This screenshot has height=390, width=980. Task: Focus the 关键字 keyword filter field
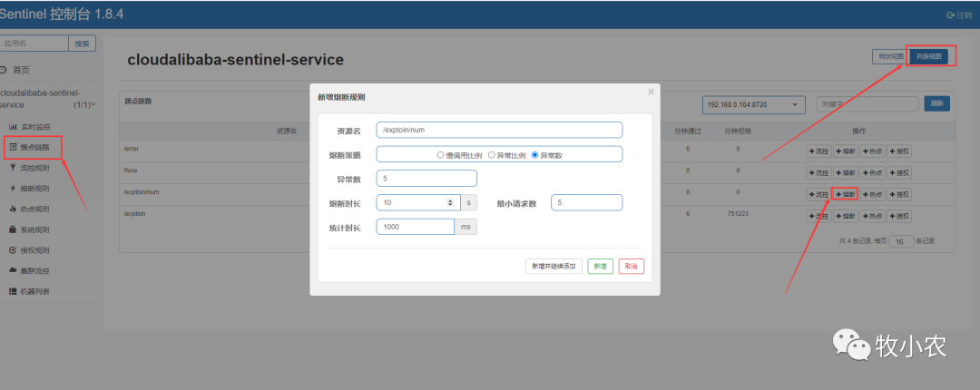pos(867,104)
